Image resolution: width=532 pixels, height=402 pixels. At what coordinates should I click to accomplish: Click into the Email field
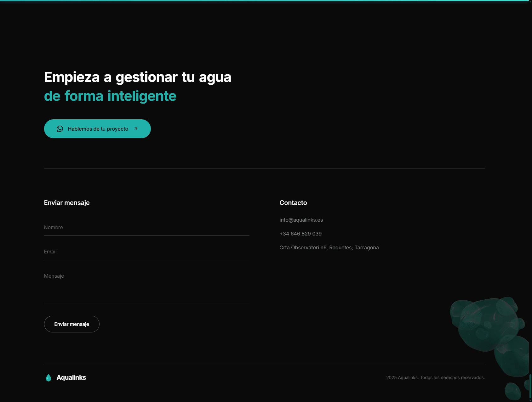[146, 252]
